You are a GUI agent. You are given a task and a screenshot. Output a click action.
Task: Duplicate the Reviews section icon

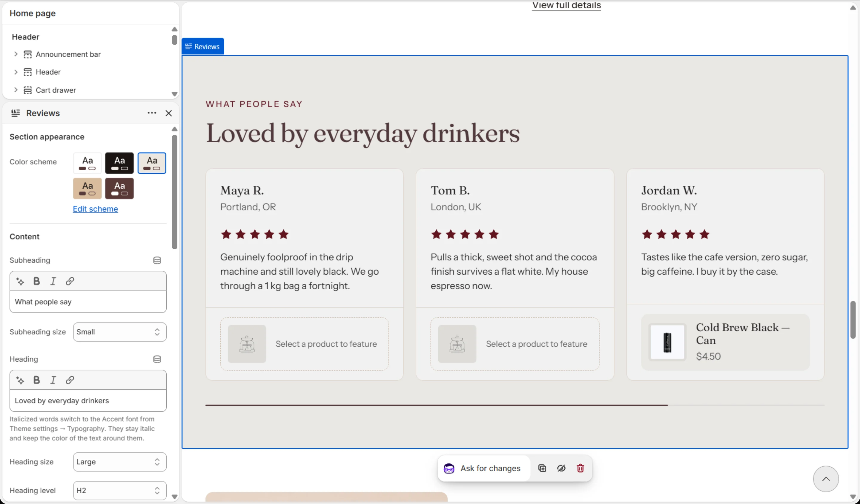pos(542,468)
